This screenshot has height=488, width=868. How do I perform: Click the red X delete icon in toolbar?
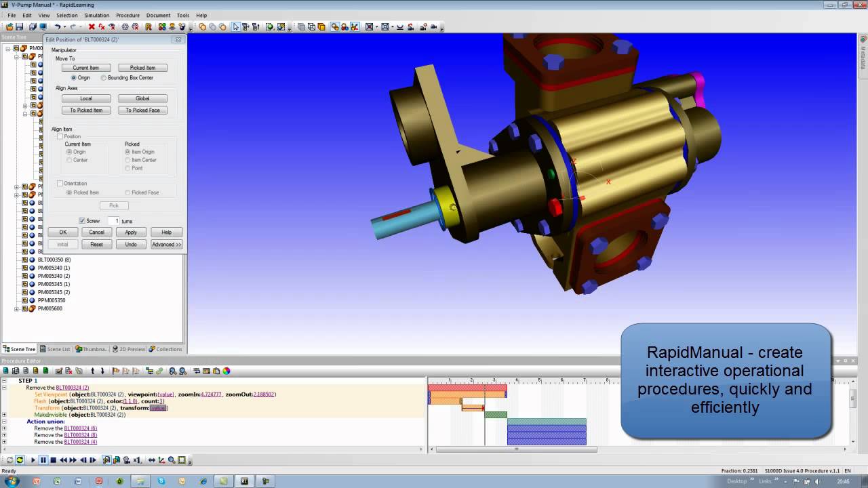pyautogui.click(x=92, y=27)
